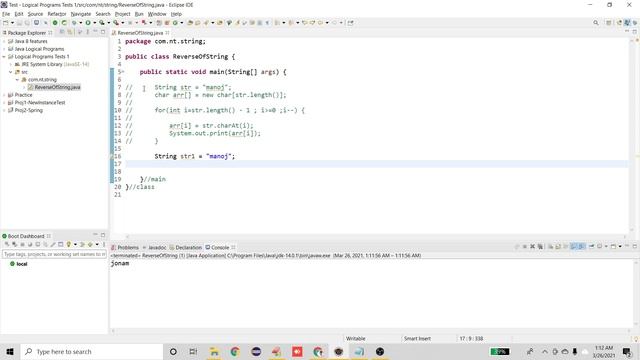Collapse the Logical Programs Tests 1 project
This screenshot has width=640, height=360.
4,57
